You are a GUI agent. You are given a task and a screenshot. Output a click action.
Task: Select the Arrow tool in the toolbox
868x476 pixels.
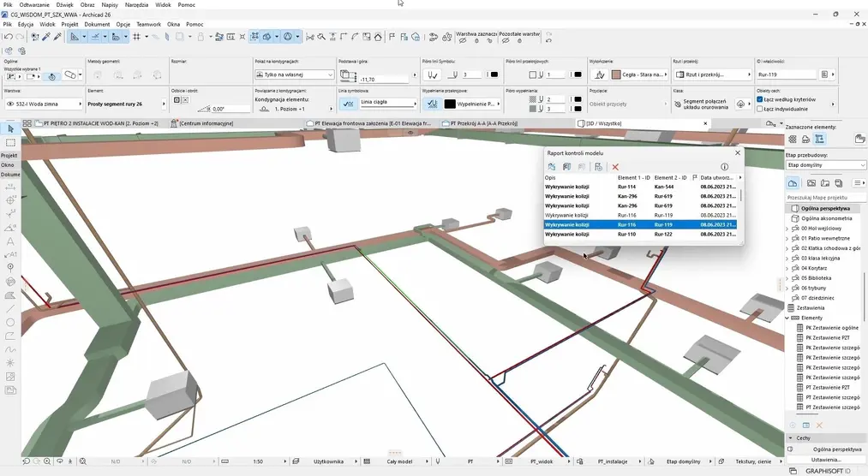pyautogui.click(x=10, y=128)
